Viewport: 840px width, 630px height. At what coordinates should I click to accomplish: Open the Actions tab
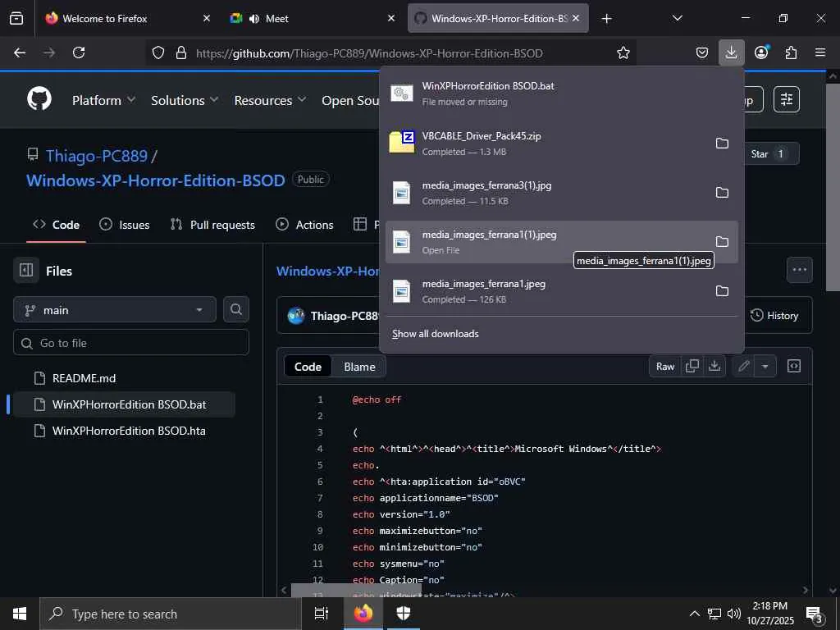click(x=304, y=225)
